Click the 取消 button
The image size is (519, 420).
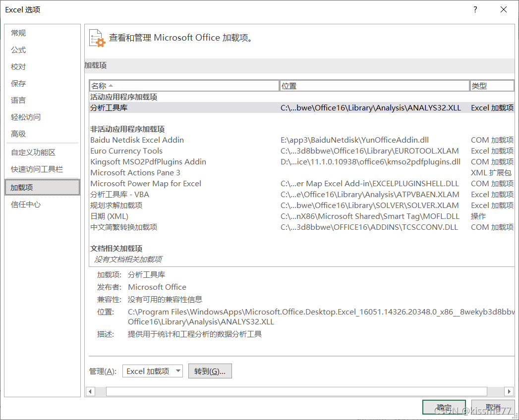tap(493, 407)
